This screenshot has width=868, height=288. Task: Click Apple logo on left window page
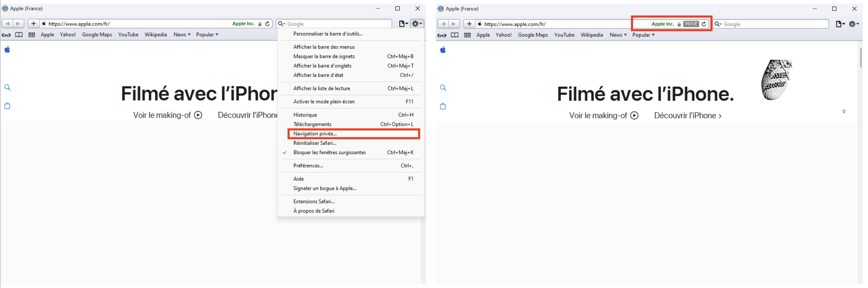coord(7,50)
